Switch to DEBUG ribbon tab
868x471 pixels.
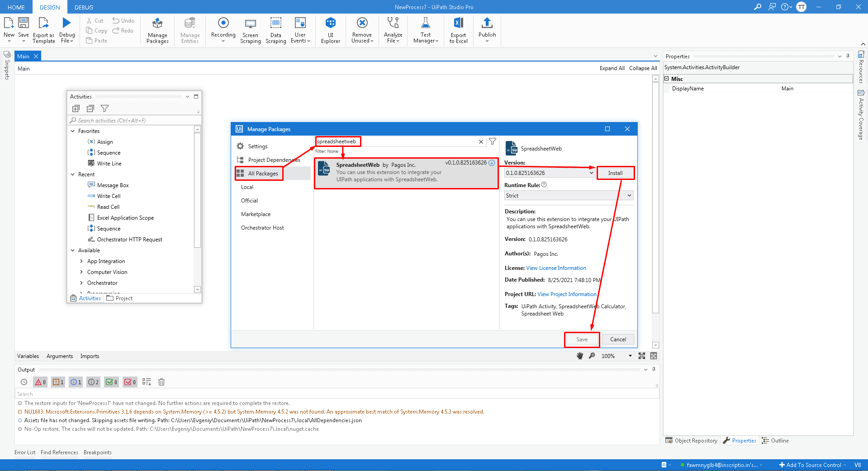(84, 7)
